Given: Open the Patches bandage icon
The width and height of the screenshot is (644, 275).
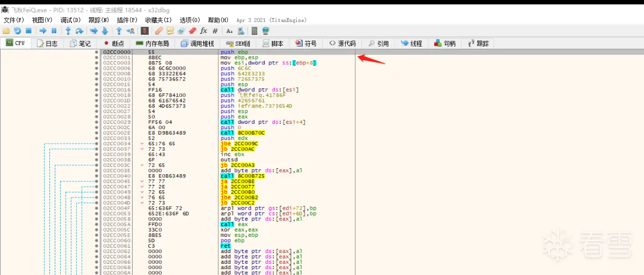Looking at the screenshot, I should pyautogui.click(x=159, y=31).
